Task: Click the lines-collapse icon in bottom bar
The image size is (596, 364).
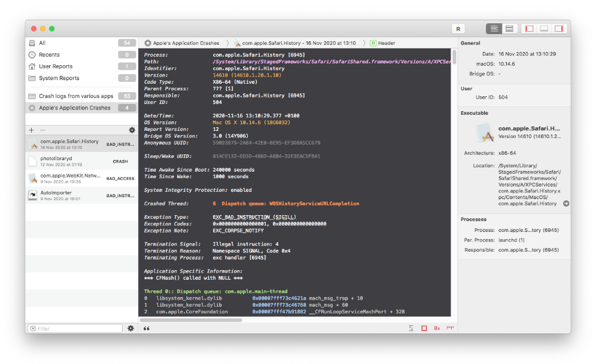Action: pyautogui.click(x=411, y=328)
